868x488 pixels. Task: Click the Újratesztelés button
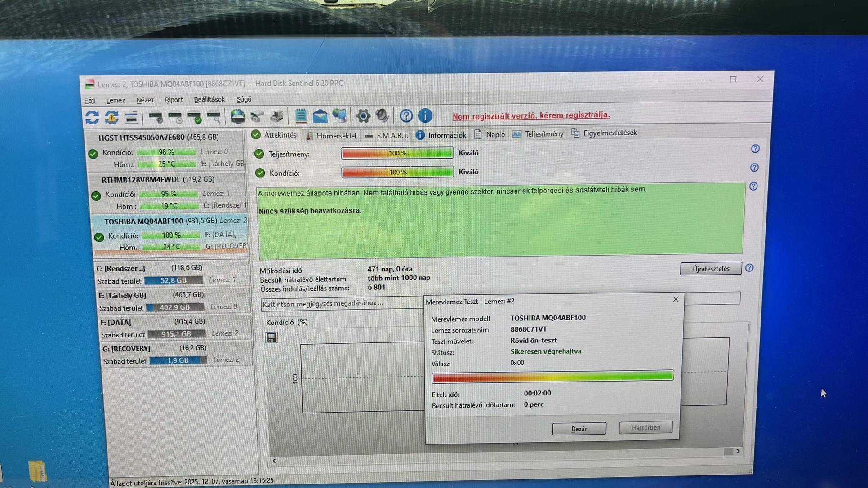click(x=710, y=269)
